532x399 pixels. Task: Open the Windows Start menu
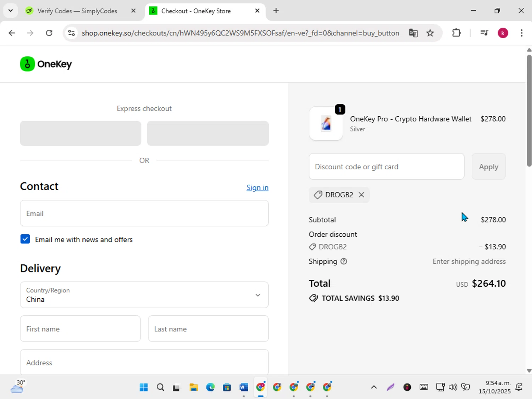144,387
